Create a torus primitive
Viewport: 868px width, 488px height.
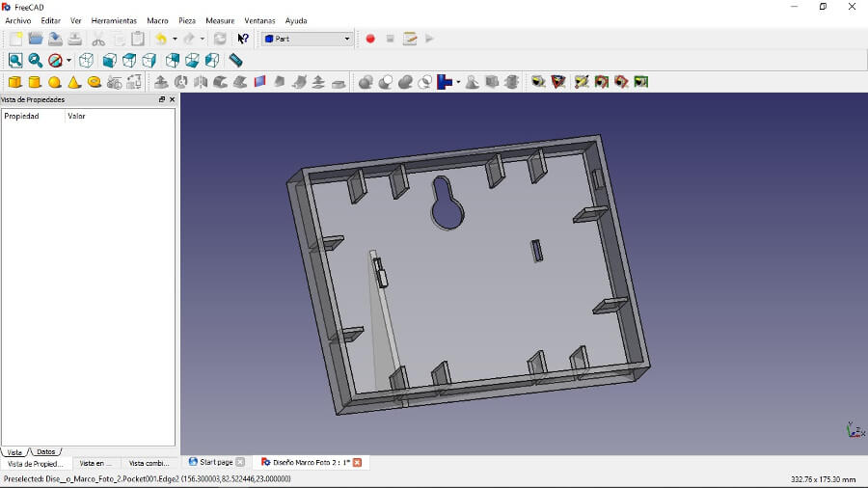[x=95, y=82]
